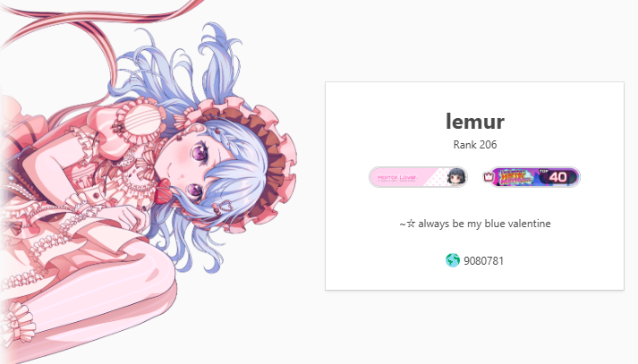The image size is (638, 364).
Task: Select the TOP 40 event title badge
Action: click(531, 177)
